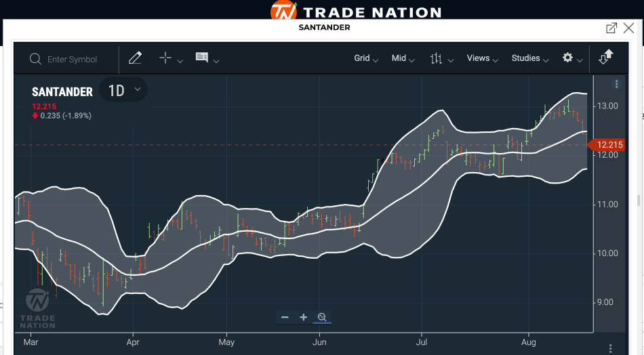This screenshot has width=644, height=355.
Task: Click the 12.215 price readout in legend
Action: tap(44, 106)
